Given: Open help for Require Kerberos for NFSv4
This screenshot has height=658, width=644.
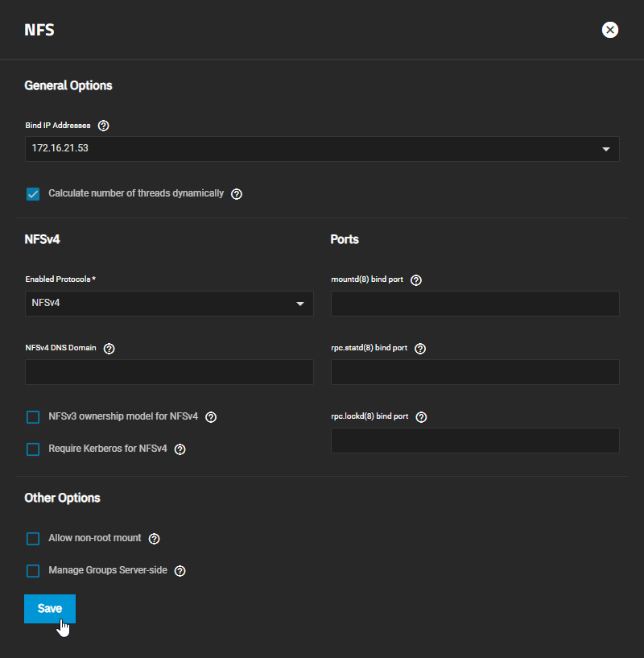Looking at the screenshot, I should tap(179, 449).
